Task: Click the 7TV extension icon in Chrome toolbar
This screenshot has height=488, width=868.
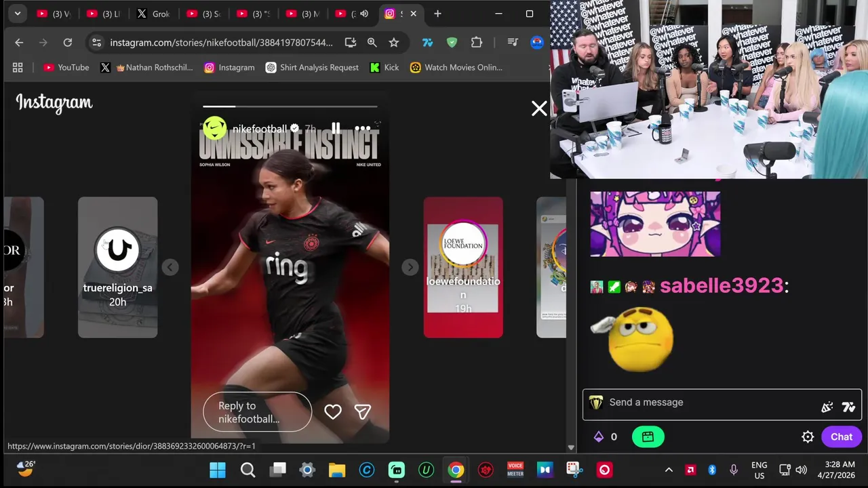Action: [x=427, y=42]
